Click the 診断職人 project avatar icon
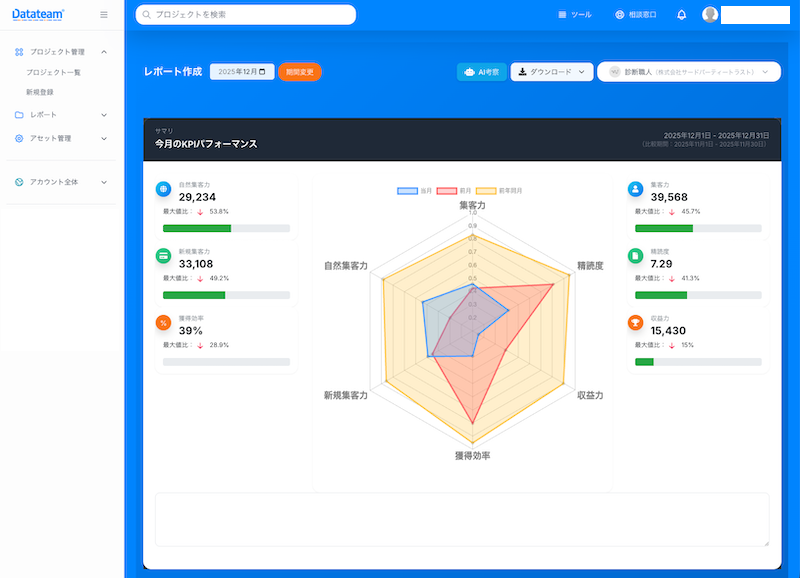Screen dimensions: 800x578 coord(615,72)
